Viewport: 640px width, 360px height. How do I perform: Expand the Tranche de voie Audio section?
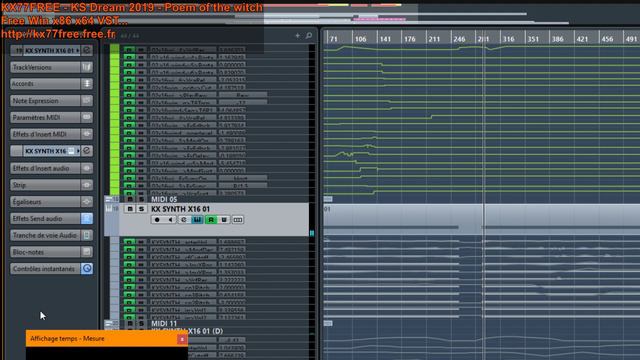click(x=45, y=235)
